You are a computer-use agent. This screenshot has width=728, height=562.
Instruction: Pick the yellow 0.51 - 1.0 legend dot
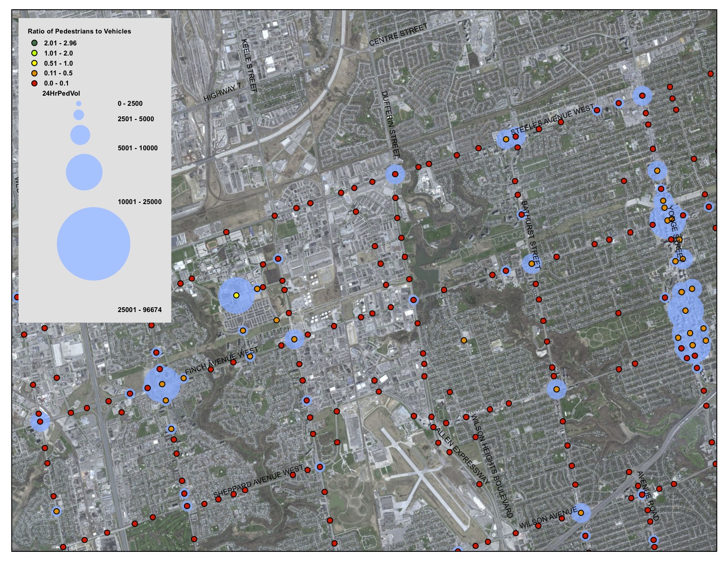pyautogui.click(x=34, y=63)
